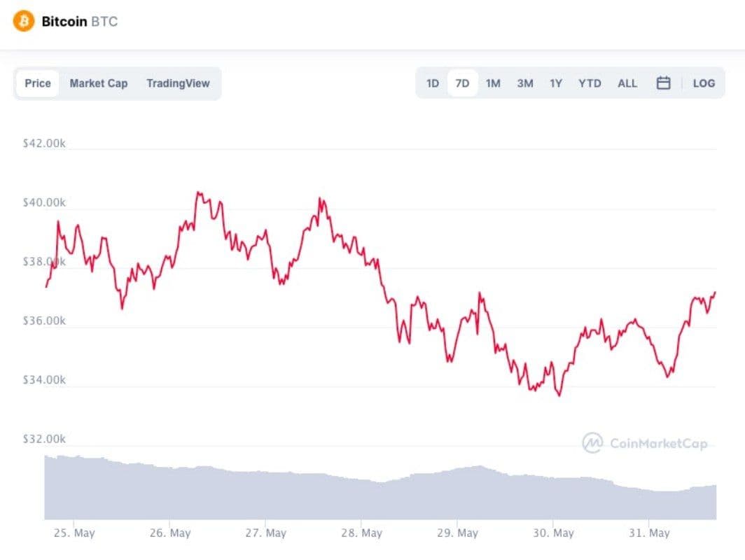745x560 pixels.
Task: Click the 28. May date label
Action: (x=361, y=533)
